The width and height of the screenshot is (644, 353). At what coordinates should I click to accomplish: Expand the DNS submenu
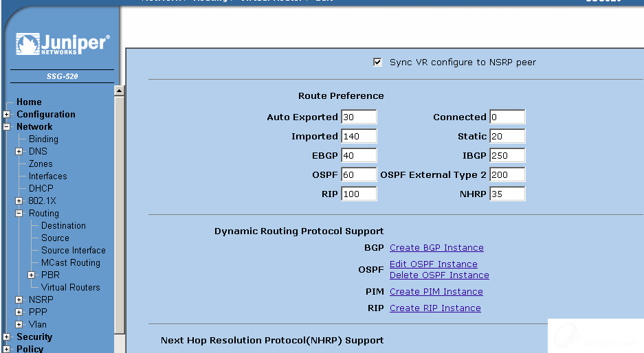pos(19,152)
